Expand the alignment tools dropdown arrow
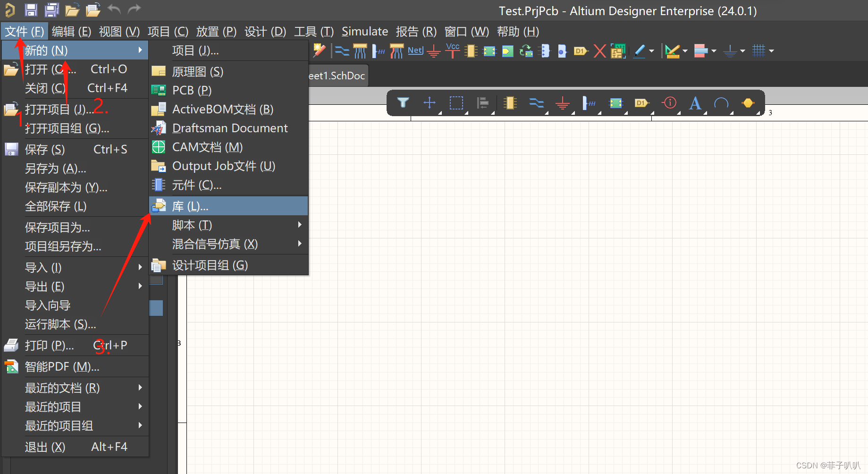 click(x=713, y=51)
